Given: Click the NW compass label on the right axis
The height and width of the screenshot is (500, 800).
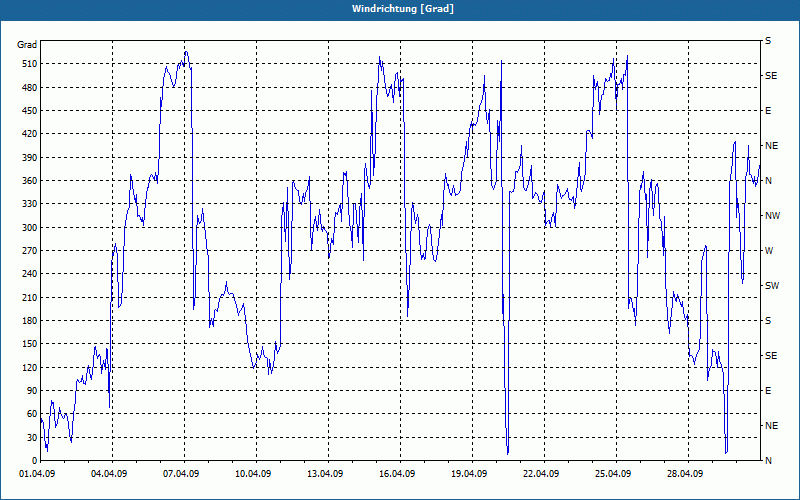Looking at the screenshot, I should tap(772, 216).
